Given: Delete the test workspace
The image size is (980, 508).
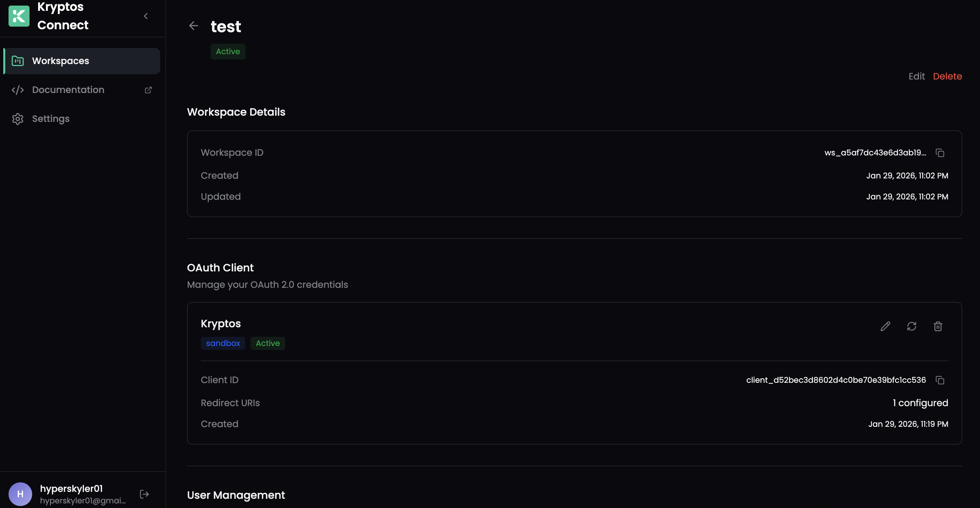Looking at the screenshot, I should tap(947, 76).
